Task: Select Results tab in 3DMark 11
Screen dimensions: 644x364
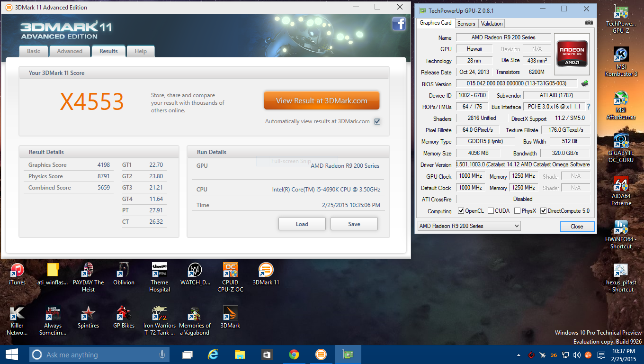Action: 108,51
